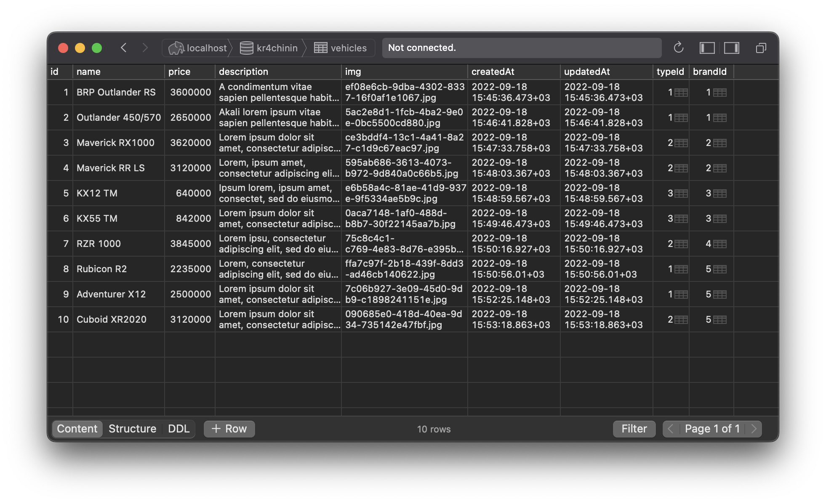Go to next page arrow
The width and height of the screenshot is (826, 504).
click(754, 429)
